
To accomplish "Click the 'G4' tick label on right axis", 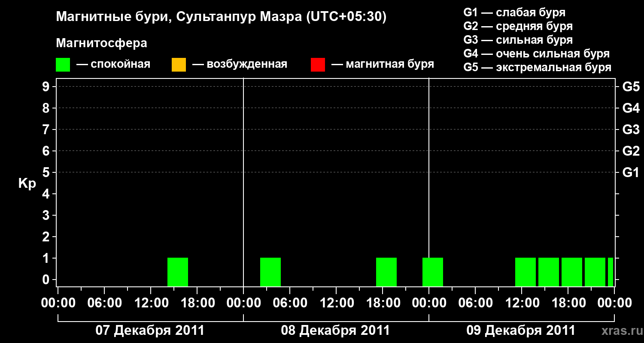I will pos(631,108).
